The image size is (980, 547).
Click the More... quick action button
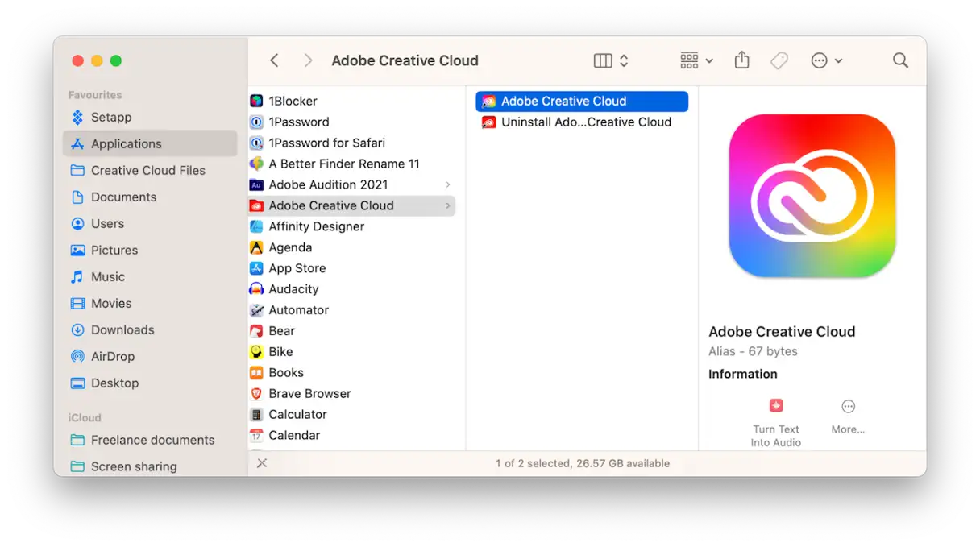pos(848,416)
